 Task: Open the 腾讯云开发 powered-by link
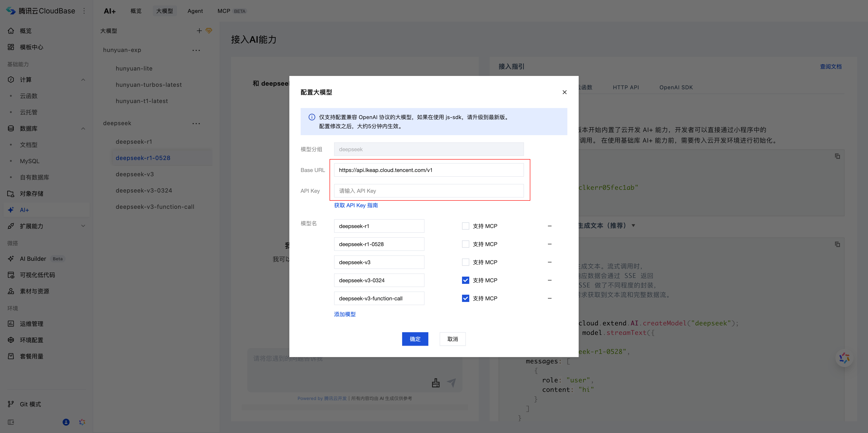click(335, 398)
